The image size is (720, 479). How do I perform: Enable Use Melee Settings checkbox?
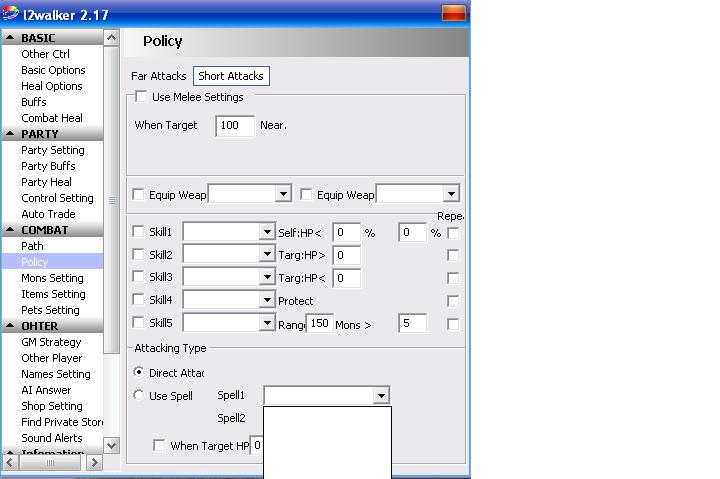point(141,96)
